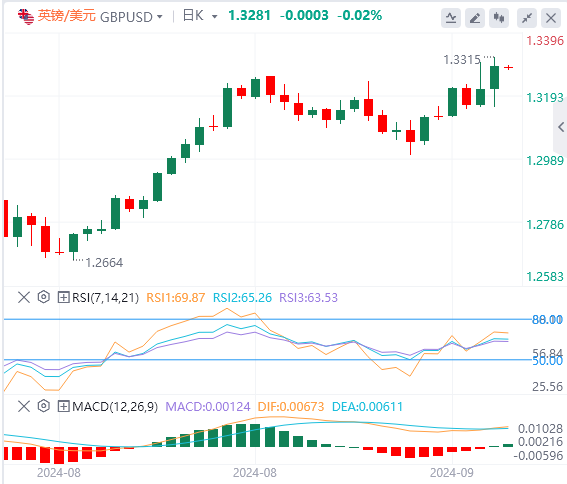This screenshot has height=484, width=567.
Task: Click the MACD(12,26,9) label
Action: coord(115,407)
